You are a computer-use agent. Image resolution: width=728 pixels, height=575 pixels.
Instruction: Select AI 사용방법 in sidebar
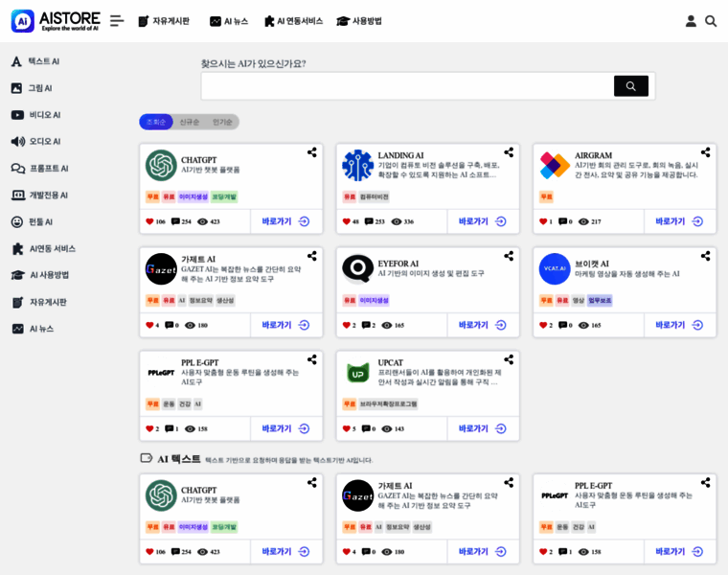(40, 275)
